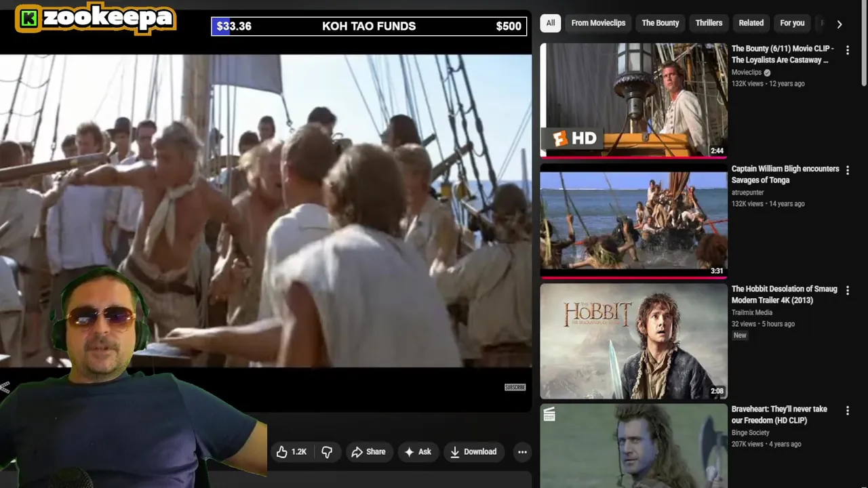The height and width of the screenshot is (488, 868).
Task: Select the Thrillers filter chip
Action: (709, 23)
